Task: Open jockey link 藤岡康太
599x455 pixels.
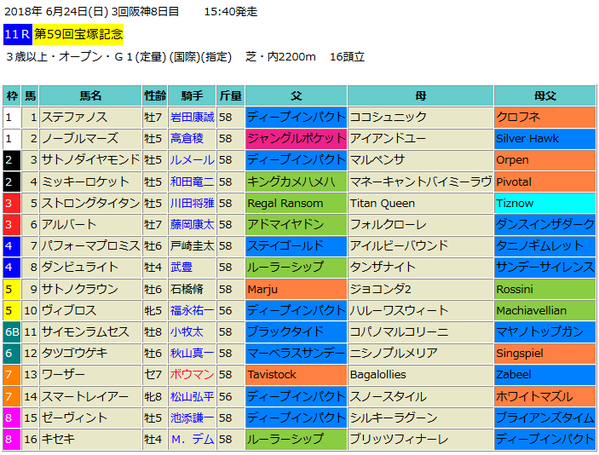Action: [192, 225]
